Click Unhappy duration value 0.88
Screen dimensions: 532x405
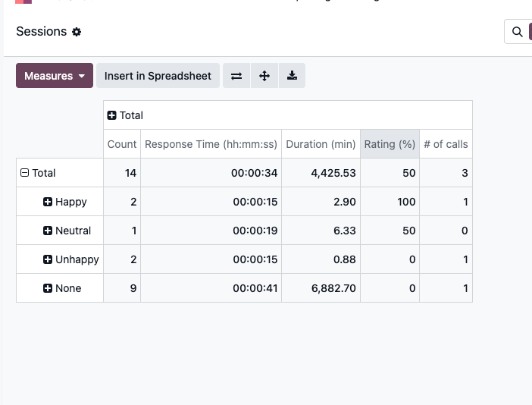click(321, 259)
